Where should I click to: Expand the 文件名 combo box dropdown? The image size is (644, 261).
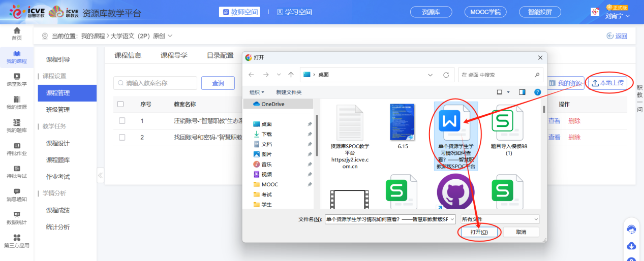[452, 219]
